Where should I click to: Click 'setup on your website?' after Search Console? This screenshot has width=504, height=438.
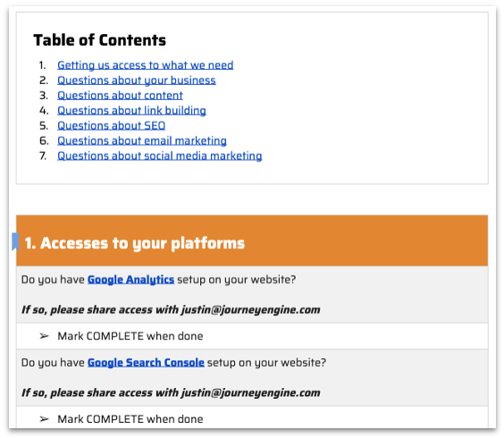(x=266, y=363)
